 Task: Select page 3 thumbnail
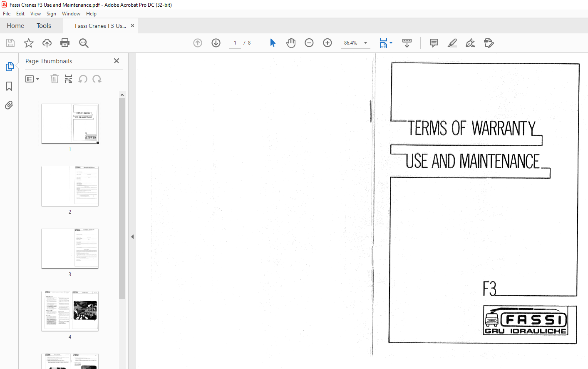(x=70, y=248)
